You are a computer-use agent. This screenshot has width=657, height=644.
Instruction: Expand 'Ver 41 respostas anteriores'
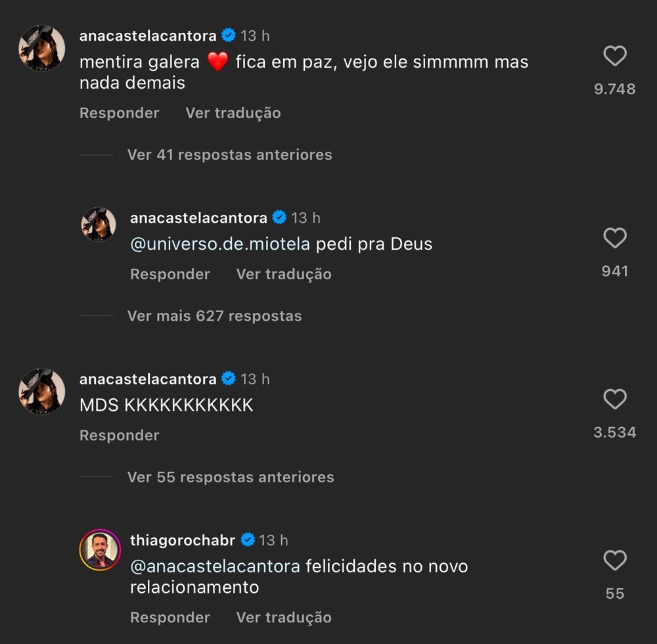(229, 155)
